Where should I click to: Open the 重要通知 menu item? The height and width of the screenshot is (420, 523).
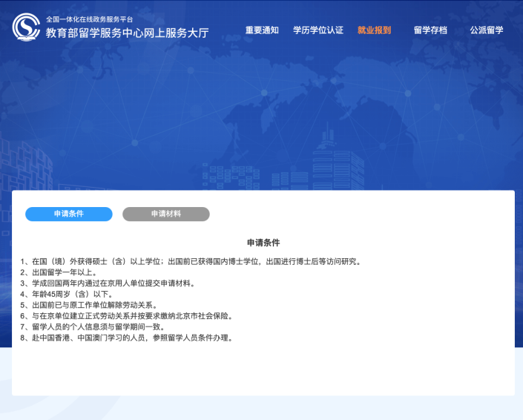pos(262,30)
